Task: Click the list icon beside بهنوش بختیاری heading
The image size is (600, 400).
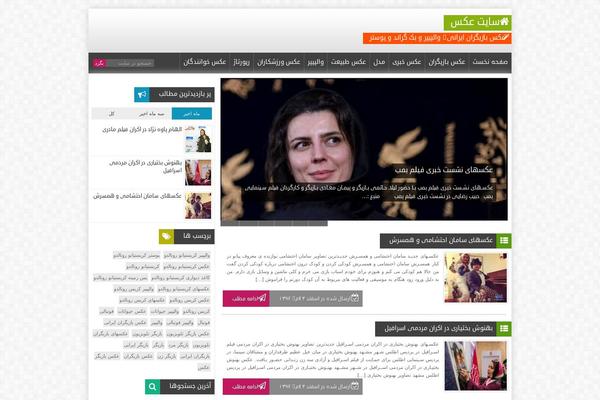Action: pos(504,328)
